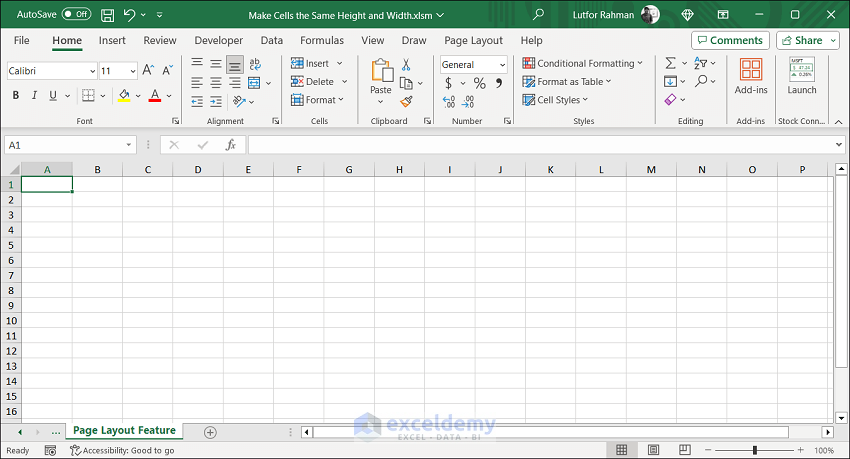The image size is (850, 459).
Task: Switch to the Insert ribbon tab
Action: point(112,40)
